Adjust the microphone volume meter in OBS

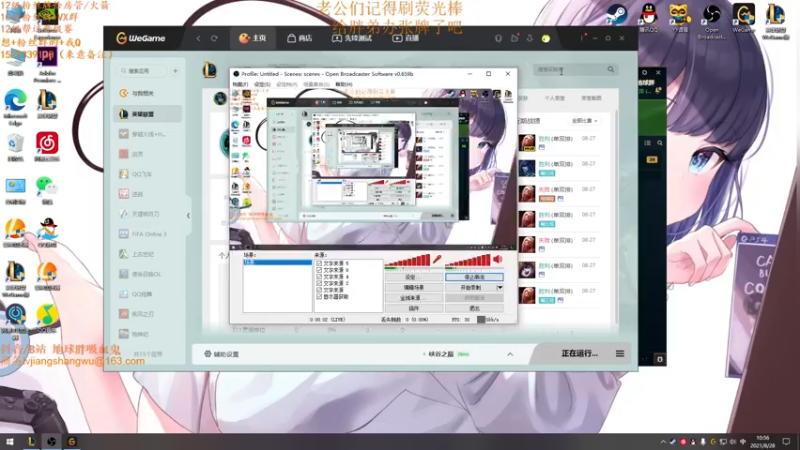(x=407, y=261)
